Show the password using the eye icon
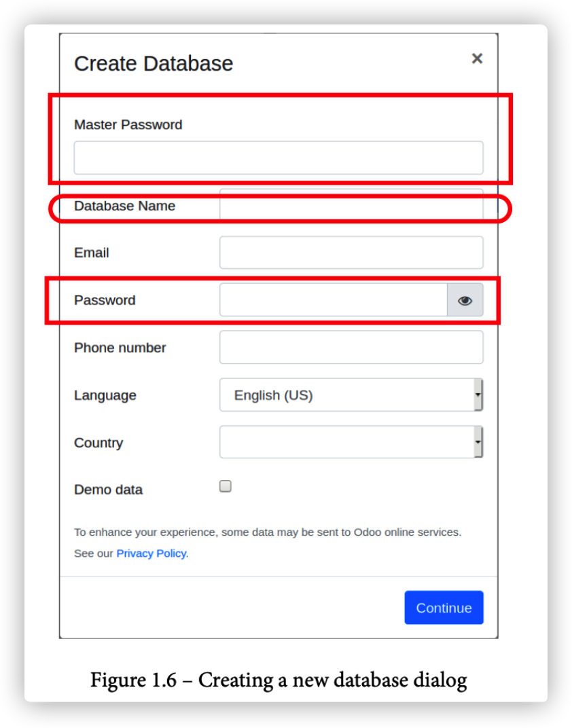 465,300
